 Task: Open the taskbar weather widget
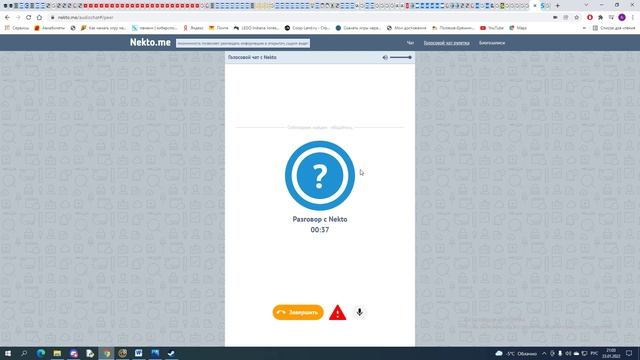coord(516,353)
